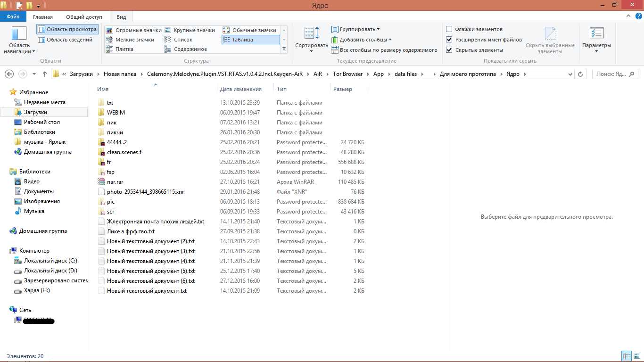This screenshot has width=644, height=362.
Task: Select Новый текстовый документ (5).txt file name
Action: (151, 271)
